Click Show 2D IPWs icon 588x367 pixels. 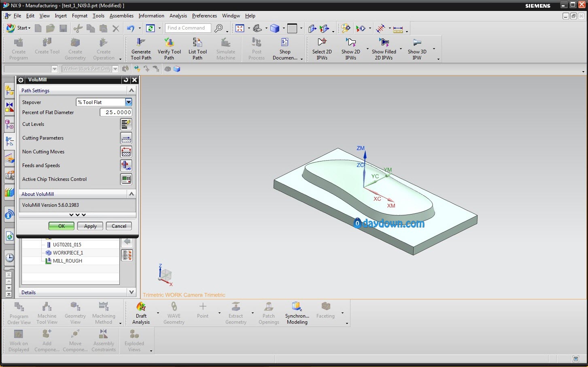coord(350,42)
